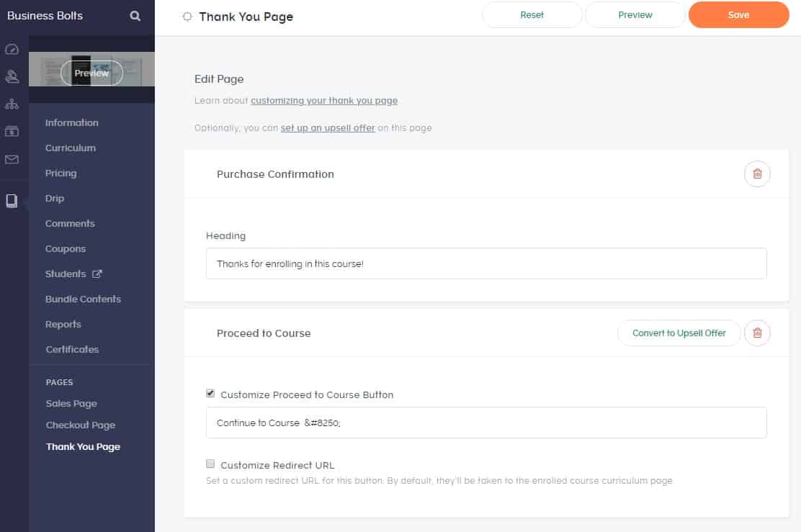Open the Users icon in left rail
Image resolution: width=801 pixels, height=532 pixels.
pyautogui.click(x=12, y=76)
